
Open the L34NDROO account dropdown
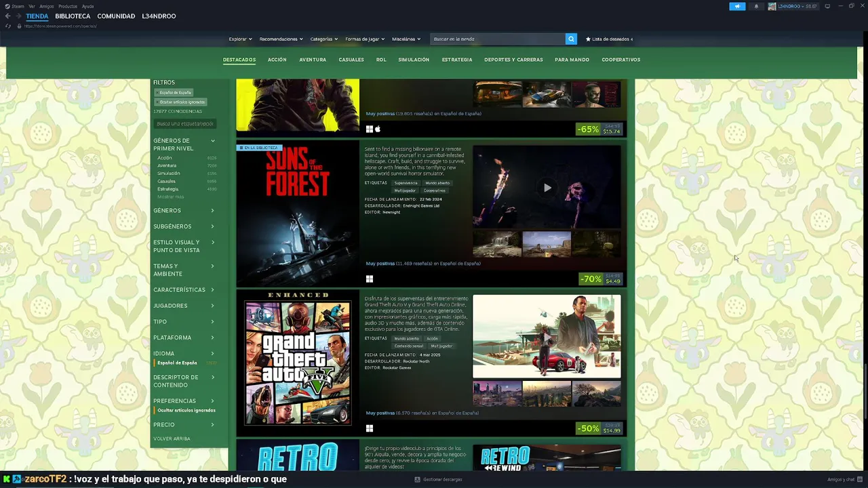(x=797, y=6)
